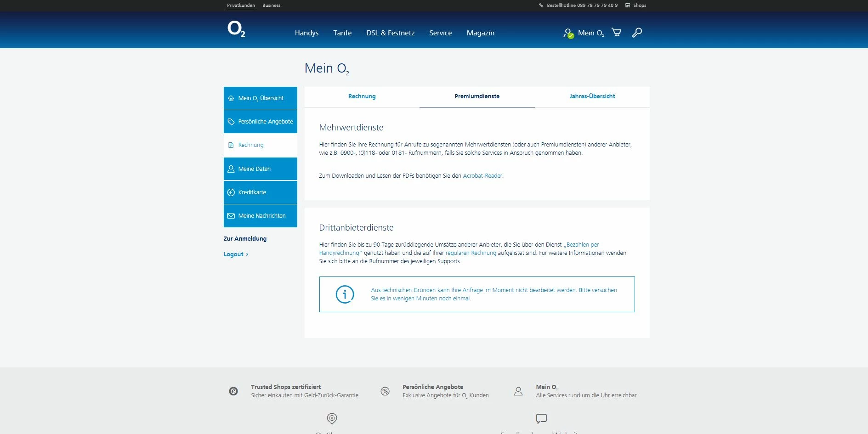Click the Trusted Shops badge icon
This screenshot has width=868, height=434.
(233, 391)
